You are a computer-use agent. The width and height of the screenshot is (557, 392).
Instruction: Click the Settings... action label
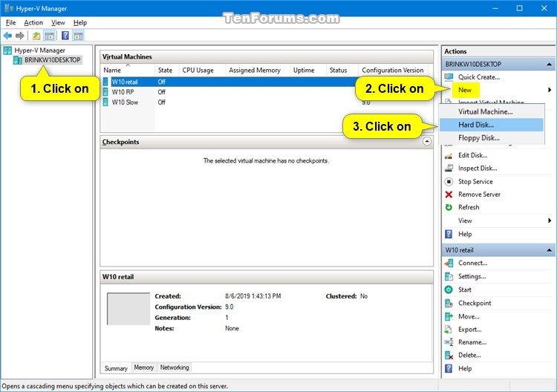[472, 276]
